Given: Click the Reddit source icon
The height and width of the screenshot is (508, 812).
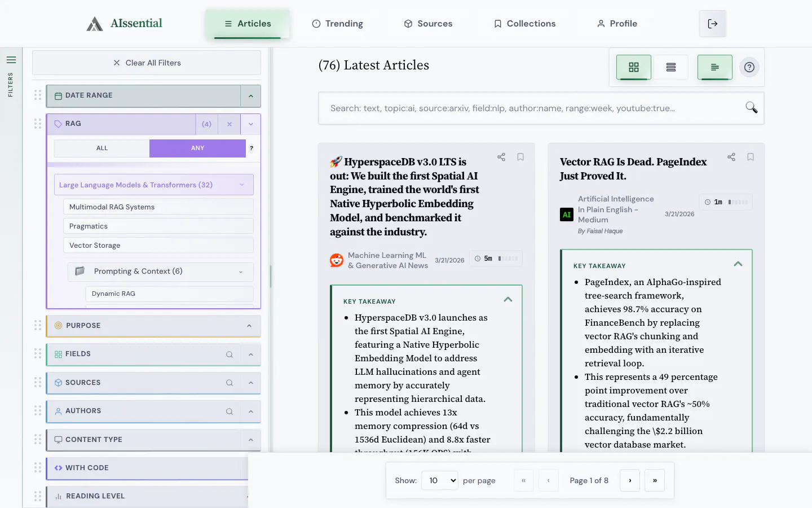Looking at the screenshot, I should tap(337, 260).
